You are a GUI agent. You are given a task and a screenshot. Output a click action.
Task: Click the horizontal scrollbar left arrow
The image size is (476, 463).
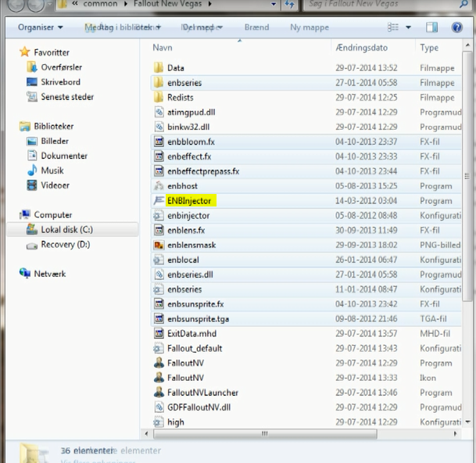[x=146, y=434]
